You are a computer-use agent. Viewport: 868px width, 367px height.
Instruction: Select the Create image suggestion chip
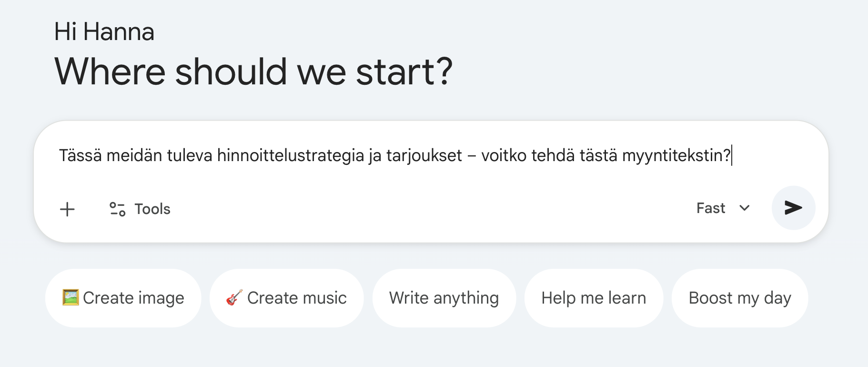[x=123, y=298]
